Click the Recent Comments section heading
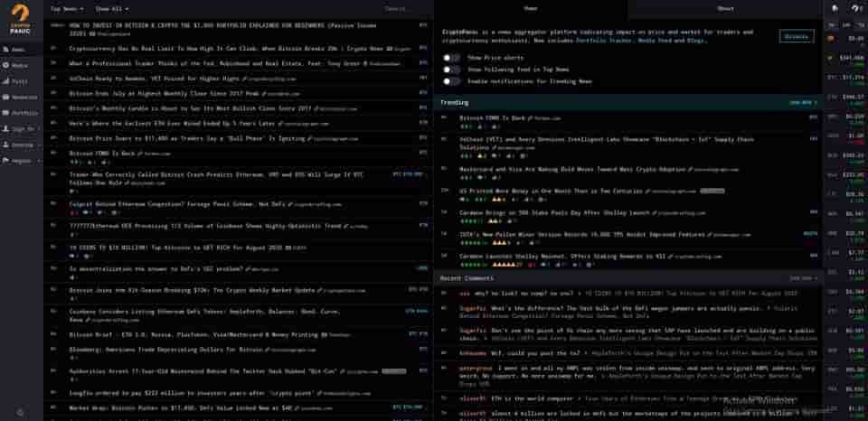The image size is (868, 421). coord(467,278)
